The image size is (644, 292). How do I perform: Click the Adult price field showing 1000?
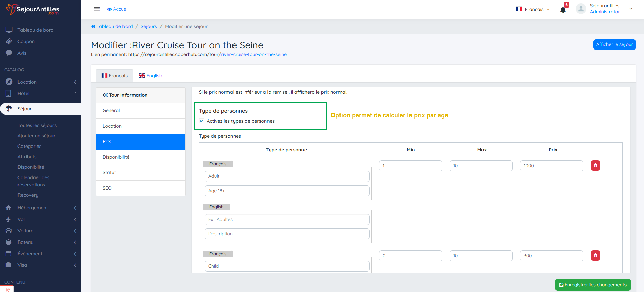(551, 166)
